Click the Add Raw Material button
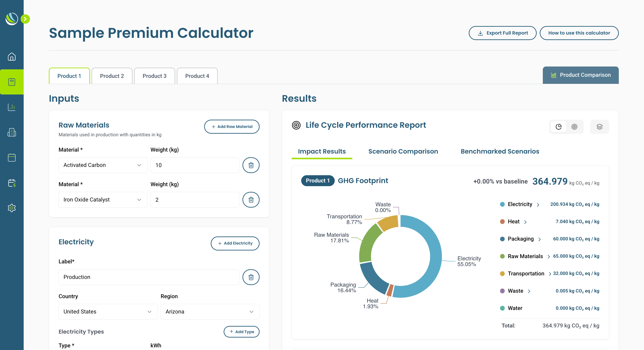 tap(232, 127)
